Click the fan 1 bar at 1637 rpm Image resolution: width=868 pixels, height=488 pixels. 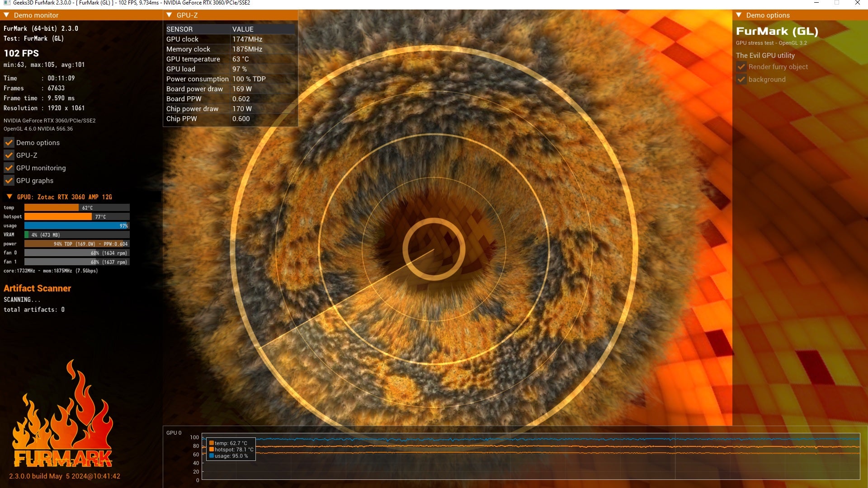click(x=77, y=262)
